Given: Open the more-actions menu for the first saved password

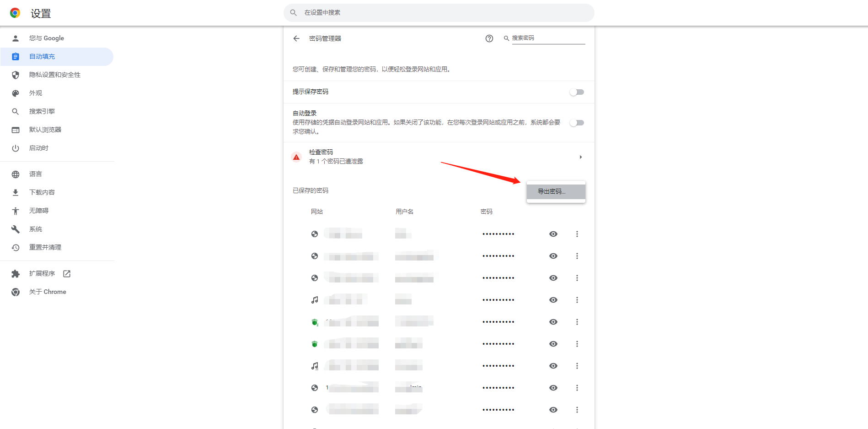Looking at the screenshot, I should (577, 234).
